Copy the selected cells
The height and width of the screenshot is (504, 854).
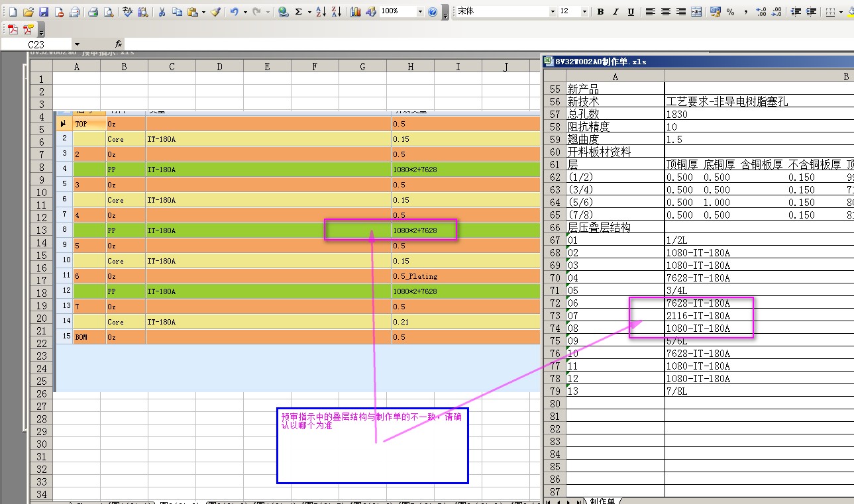178,12
